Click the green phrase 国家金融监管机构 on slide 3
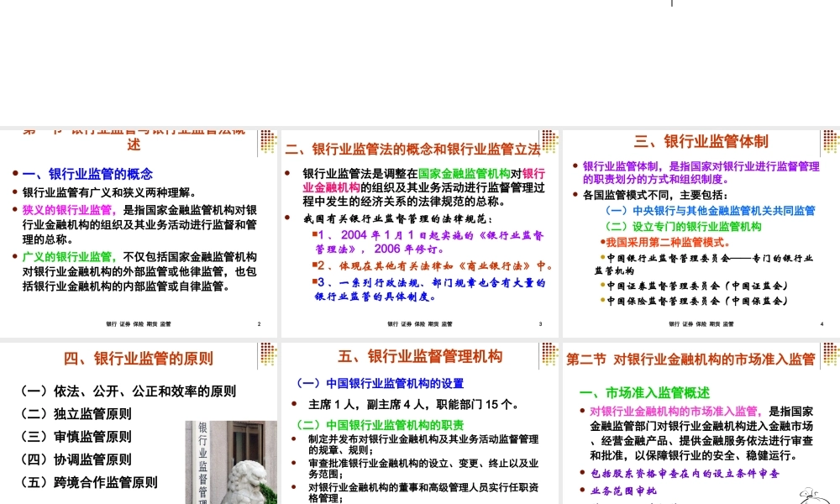Image resolution: width=840 pixels, height=504 pixels. click(464, 174)
